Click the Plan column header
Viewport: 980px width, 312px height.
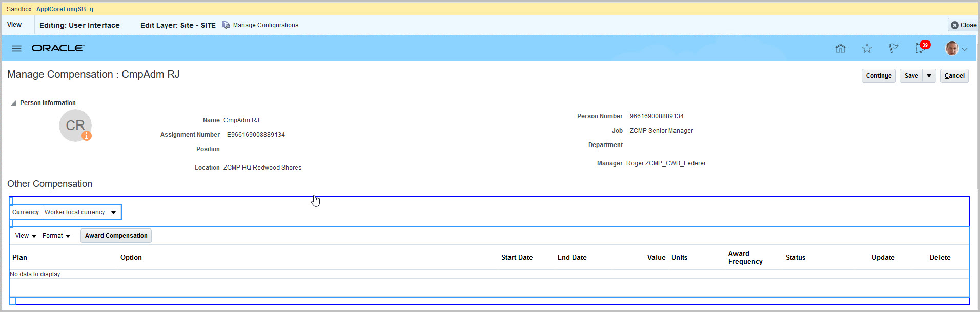(19, 258)
